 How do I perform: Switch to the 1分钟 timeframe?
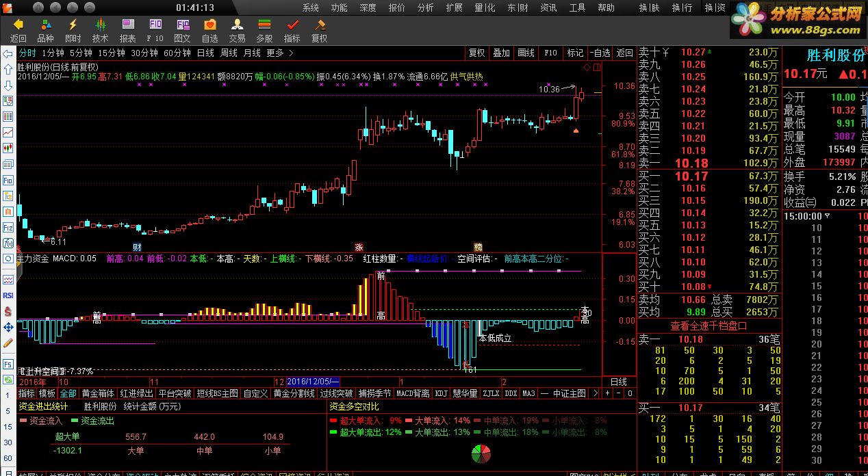[53, 53]
